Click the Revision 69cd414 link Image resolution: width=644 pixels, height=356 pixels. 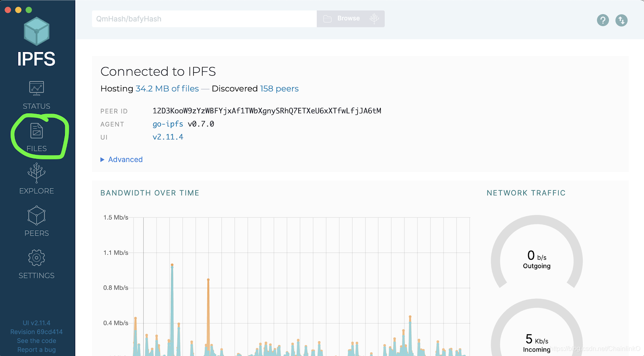click(x=37, y=332)
